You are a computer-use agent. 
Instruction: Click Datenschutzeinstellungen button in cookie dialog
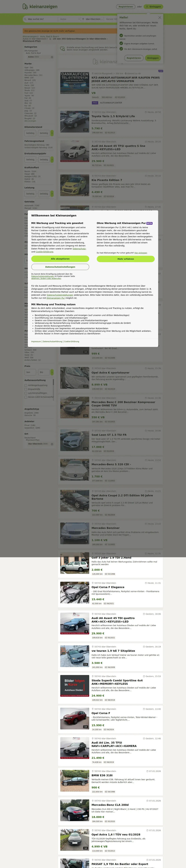(x=60, y=267)
